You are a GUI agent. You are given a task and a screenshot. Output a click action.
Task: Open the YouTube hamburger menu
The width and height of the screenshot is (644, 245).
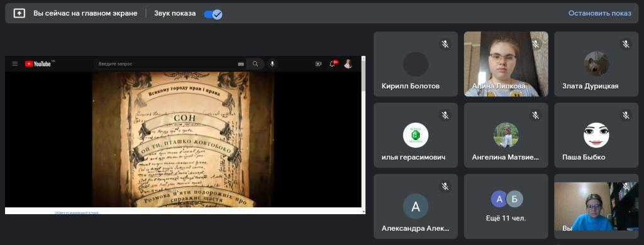coord(15,64)
